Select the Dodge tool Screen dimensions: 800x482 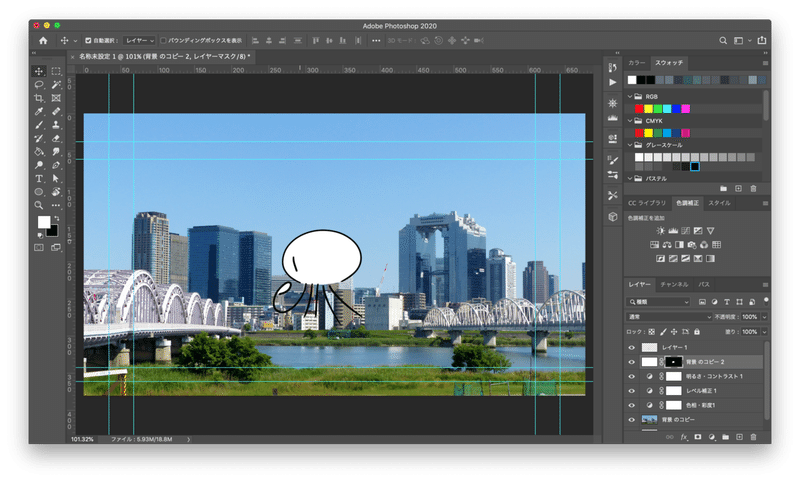coord(39,165)
